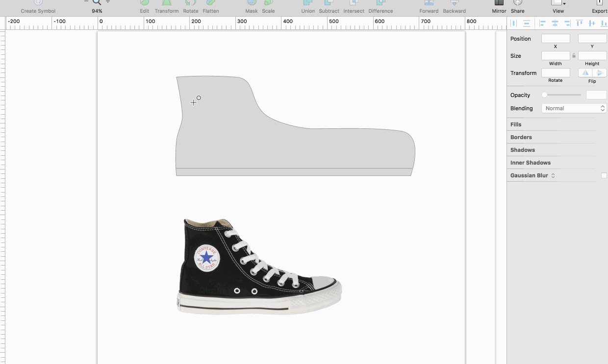Viewport: 608px width, 364px height.
Task: Click the Zoom magnifier icon in toolbar
Action: (97, 2)
